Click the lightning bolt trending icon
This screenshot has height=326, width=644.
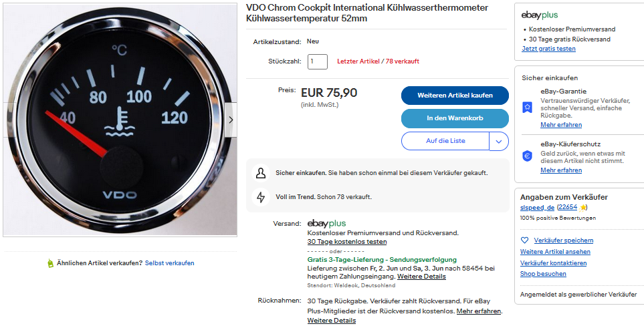click(x=261, y=197)
